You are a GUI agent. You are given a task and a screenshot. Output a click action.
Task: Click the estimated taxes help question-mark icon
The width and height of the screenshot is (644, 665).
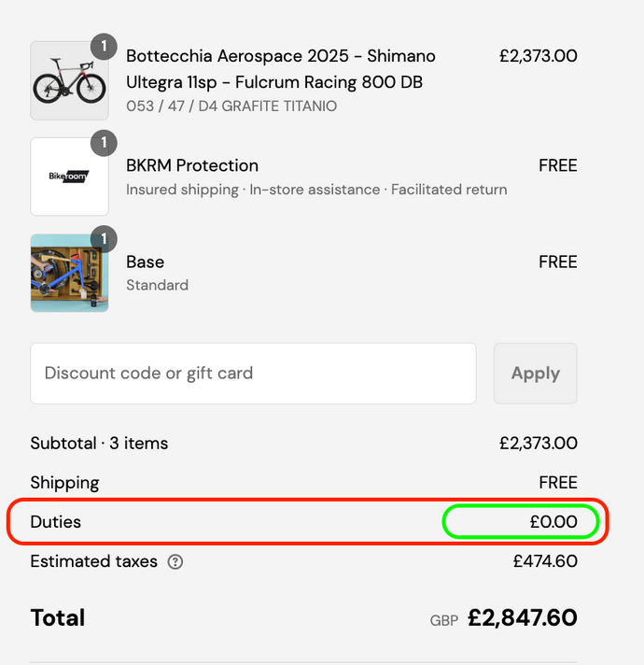click(175, 562)
